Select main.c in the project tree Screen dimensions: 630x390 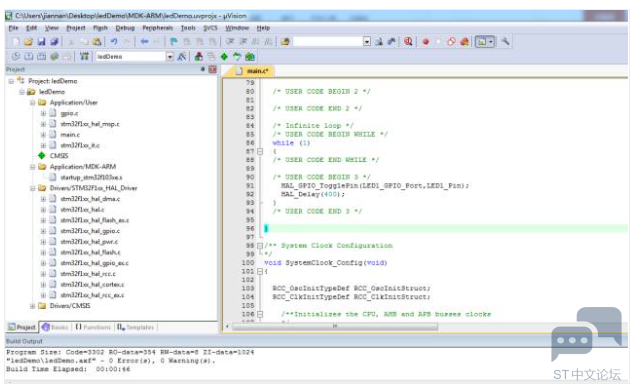(70, 135)
